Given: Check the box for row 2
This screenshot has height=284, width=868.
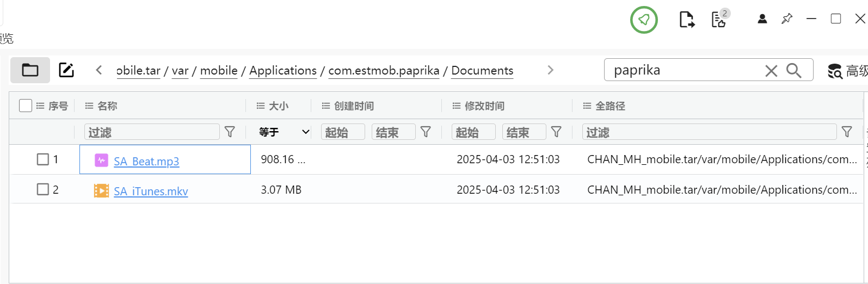Looking at the screenshot, I should [43, 189].
